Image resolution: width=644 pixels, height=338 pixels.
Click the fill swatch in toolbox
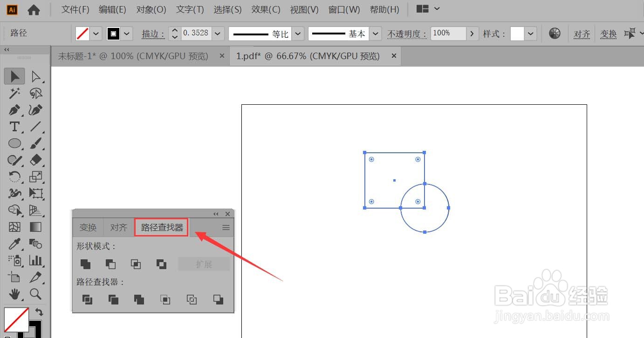point(16,319)
